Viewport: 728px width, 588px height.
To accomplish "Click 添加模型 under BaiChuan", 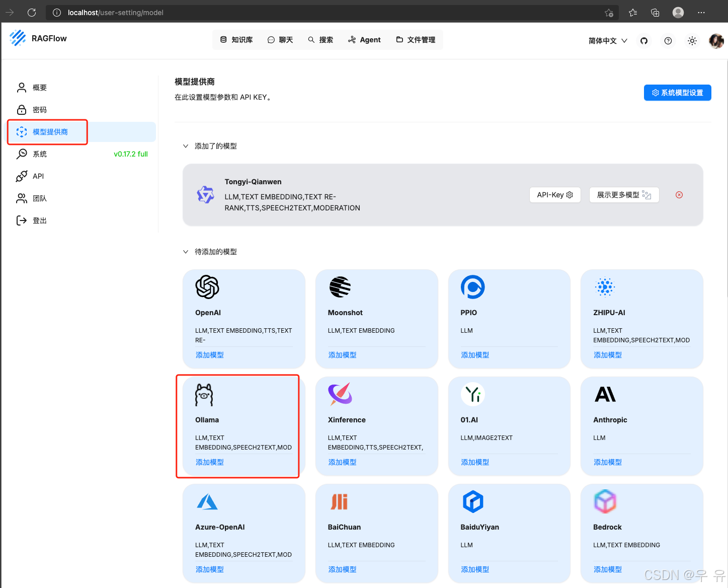I will coord(343,569).
